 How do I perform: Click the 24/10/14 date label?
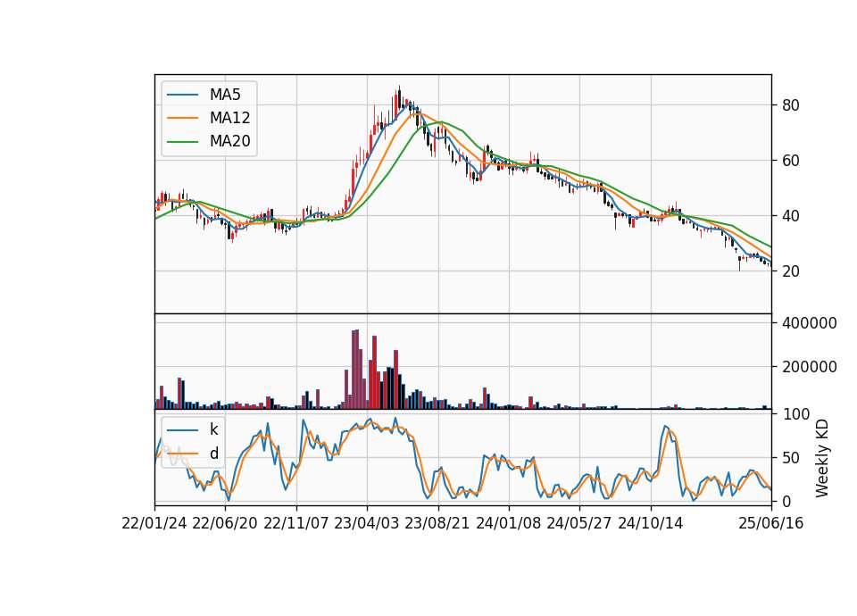coord(651,523)
